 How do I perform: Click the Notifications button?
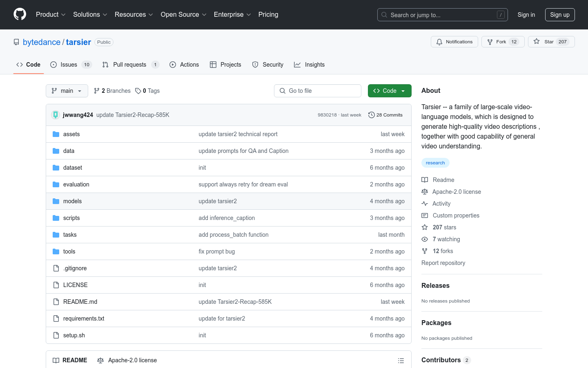(454, 42)
